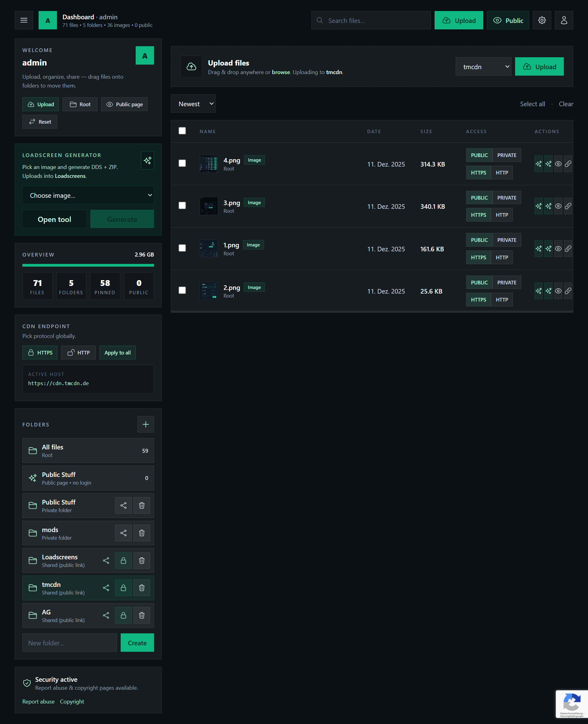
Task: Click the Apply to all button
Action: 117,353
